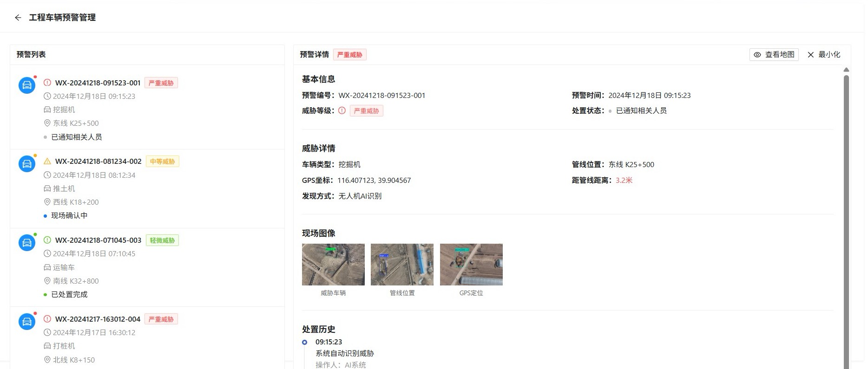This screenshot has height=369, width=868.
Task: Click location pin beside 北线 K8+150
Action: (x=47, y=360)
